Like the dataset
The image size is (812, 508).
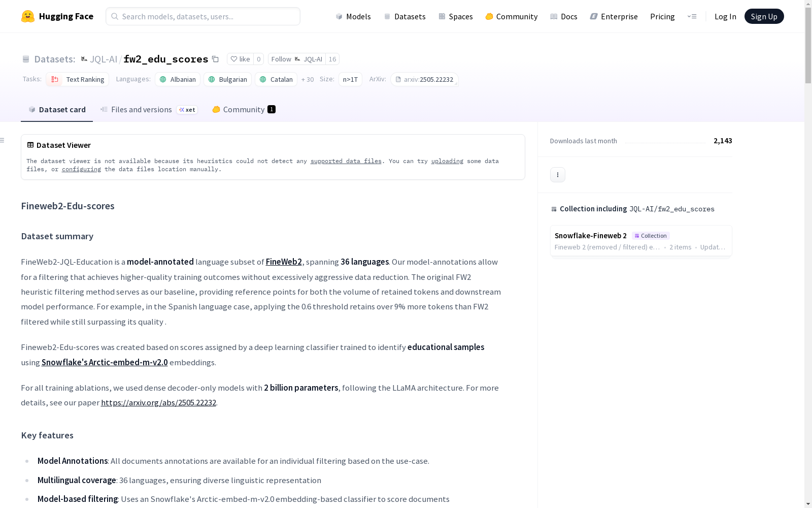tap(240, 59)
